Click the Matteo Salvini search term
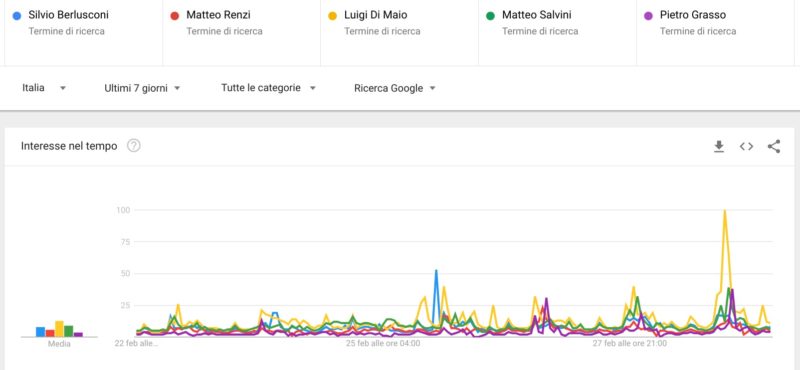 [x=537, y=15]
